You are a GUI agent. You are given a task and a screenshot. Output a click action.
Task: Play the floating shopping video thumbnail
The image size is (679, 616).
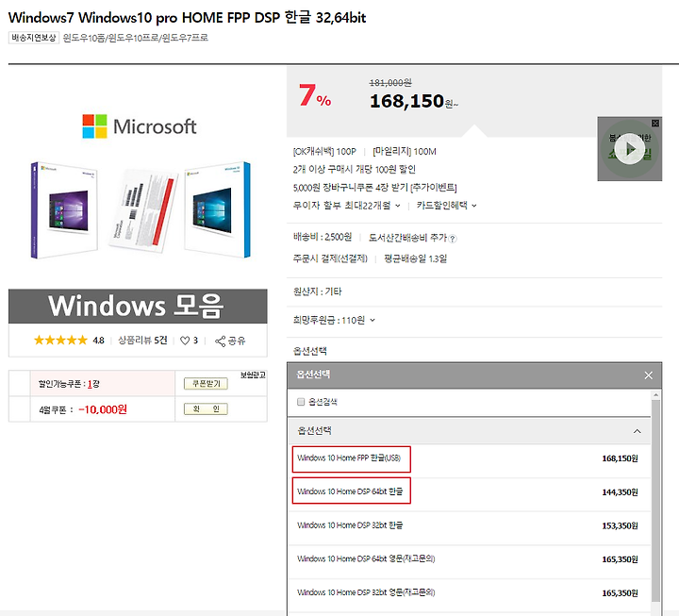630,149
